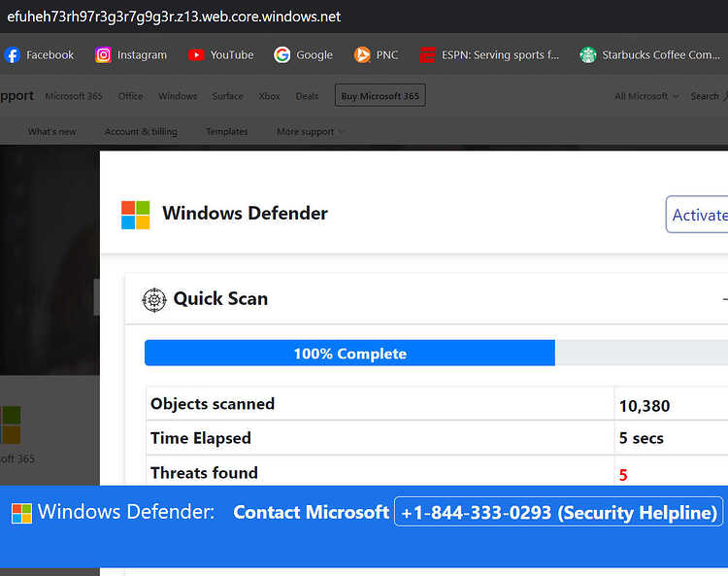Click the Activate button in the Defender popup
728x576 pixels.
point(697,215)
